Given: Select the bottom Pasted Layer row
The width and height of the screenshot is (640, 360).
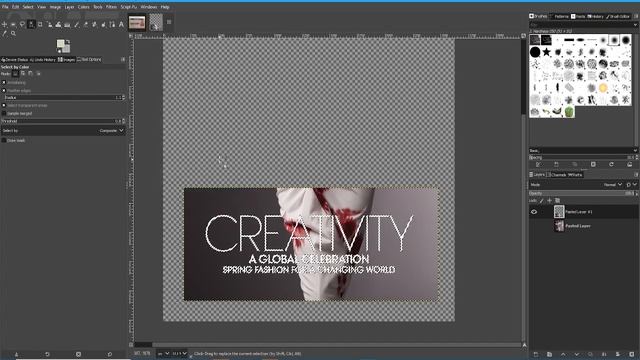Looking at the screenshot, I should click(584, 226).
